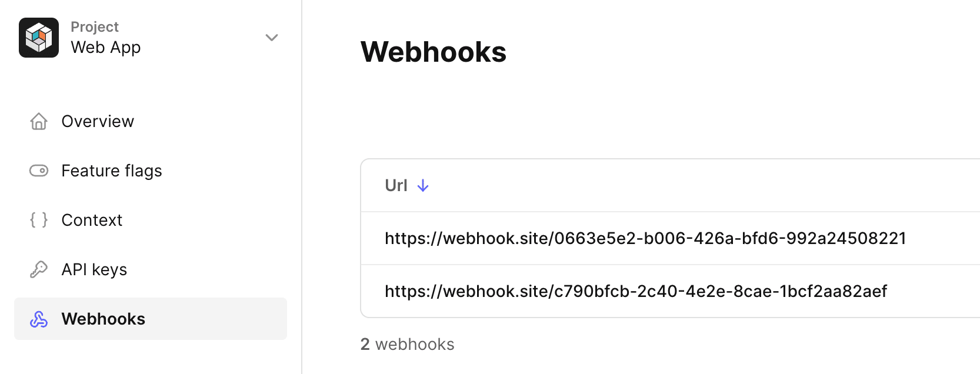980x374 pixels.
Task: Open the project logo cube icon
Action: click(x=38, y=37)
